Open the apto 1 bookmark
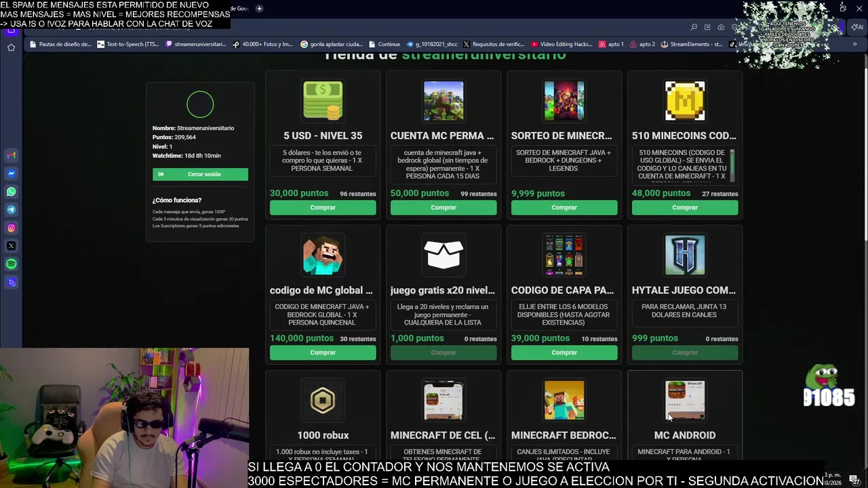This screenshot has width=868, height=488. 611,44
